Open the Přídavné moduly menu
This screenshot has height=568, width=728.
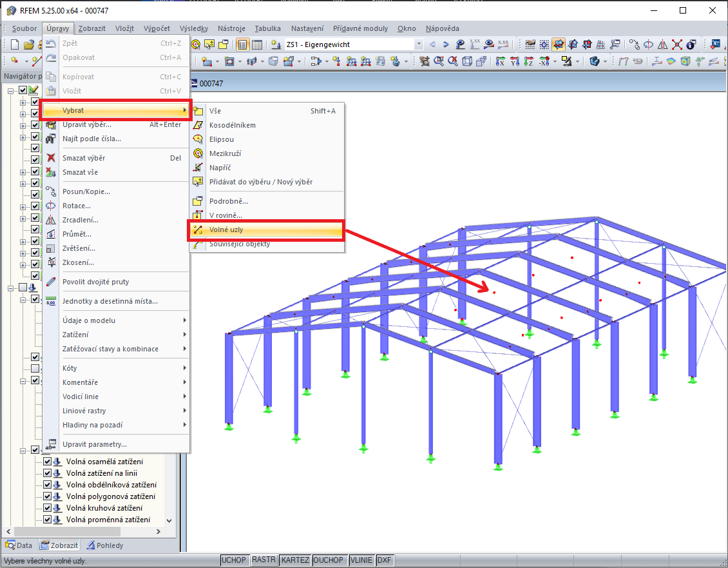[x=360, y=28]
